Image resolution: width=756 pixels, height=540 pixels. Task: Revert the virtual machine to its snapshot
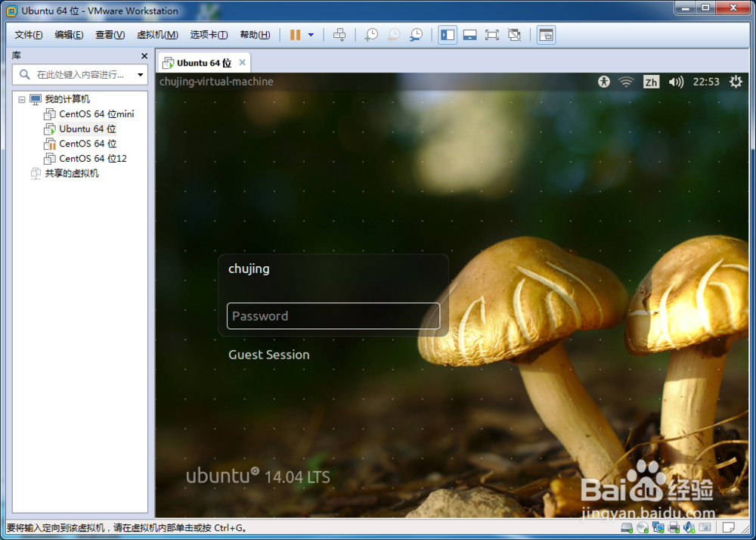pos(394,35)
